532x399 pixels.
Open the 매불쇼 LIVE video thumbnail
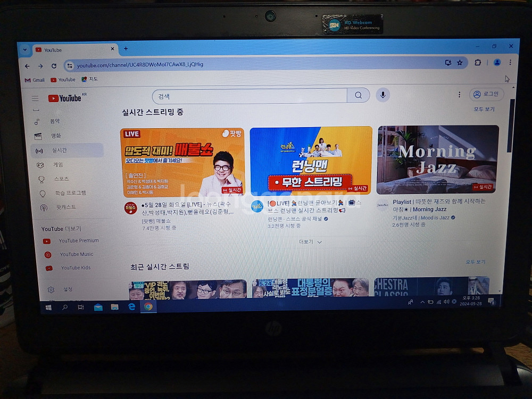[182, 162]
